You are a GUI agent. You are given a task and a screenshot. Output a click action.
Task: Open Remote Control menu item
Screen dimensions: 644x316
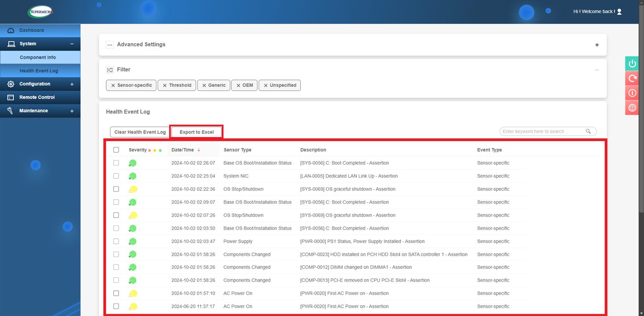point(40,98)
